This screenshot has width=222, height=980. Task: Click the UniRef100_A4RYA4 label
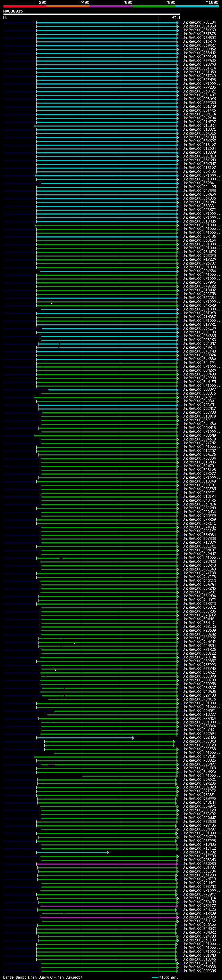tap(199, 118)
